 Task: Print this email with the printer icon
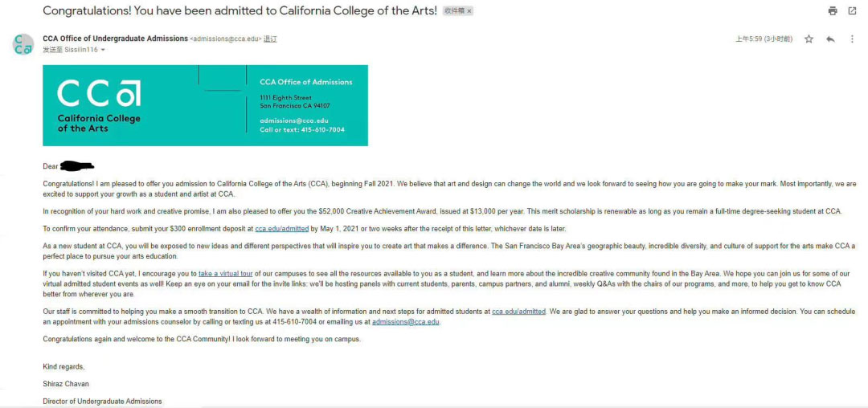click(x=833, y=11)
